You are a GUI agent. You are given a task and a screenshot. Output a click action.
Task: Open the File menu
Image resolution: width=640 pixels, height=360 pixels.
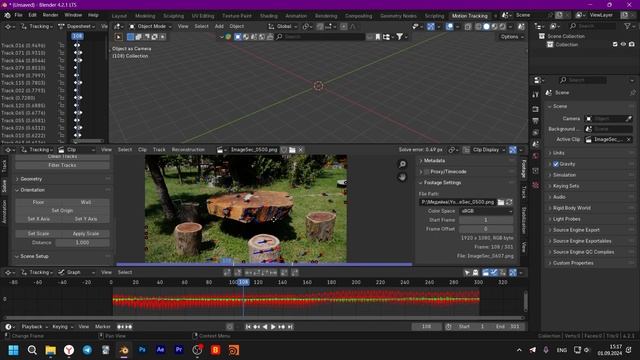coord(19,15)
